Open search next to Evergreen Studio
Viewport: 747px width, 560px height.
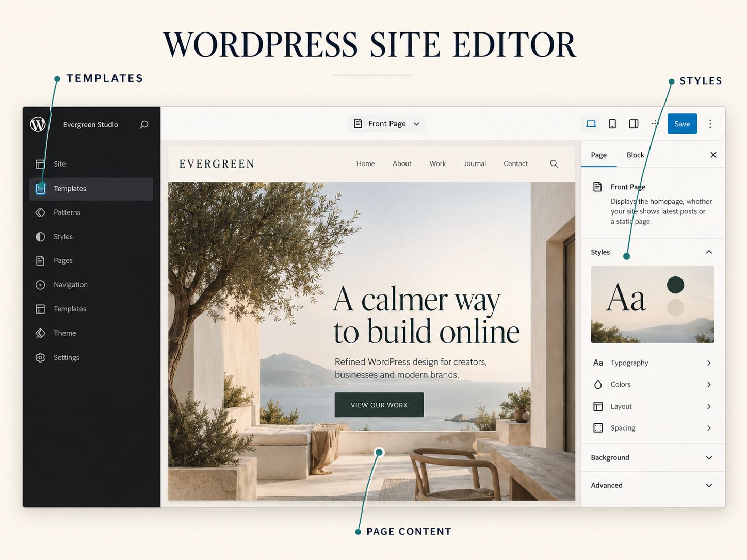pyautogui.click(x=144, y=124)
